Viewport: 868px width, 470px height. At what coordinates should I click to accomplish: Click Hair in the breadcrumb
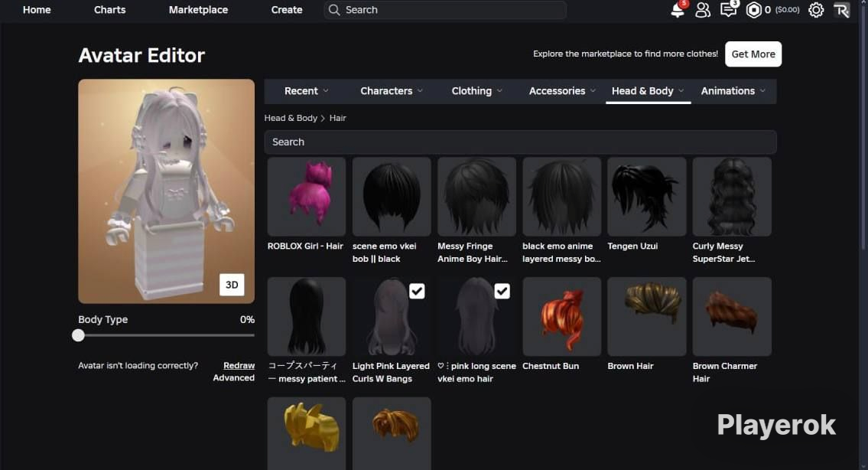pos(338,118)
